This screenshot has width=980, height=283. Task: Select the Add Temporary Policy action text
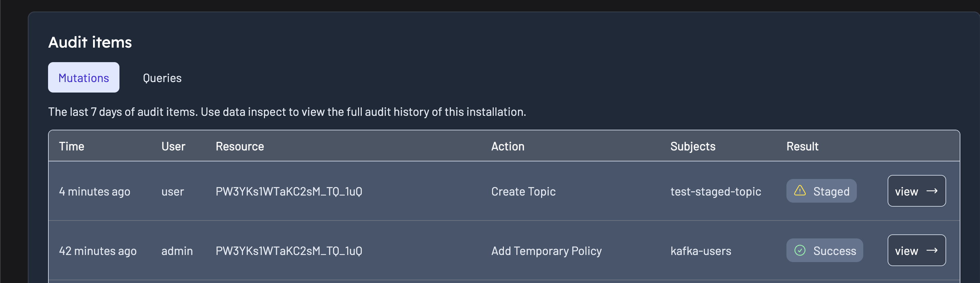point(546,251)
